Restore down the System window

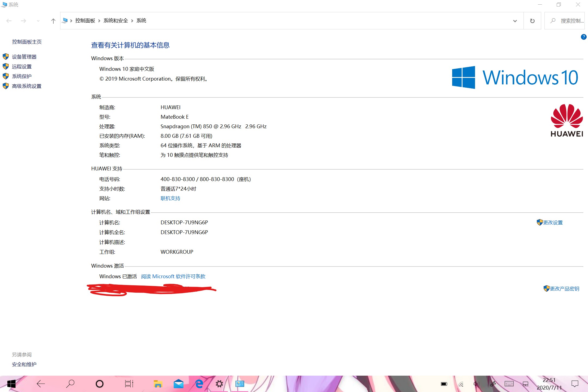559,5
